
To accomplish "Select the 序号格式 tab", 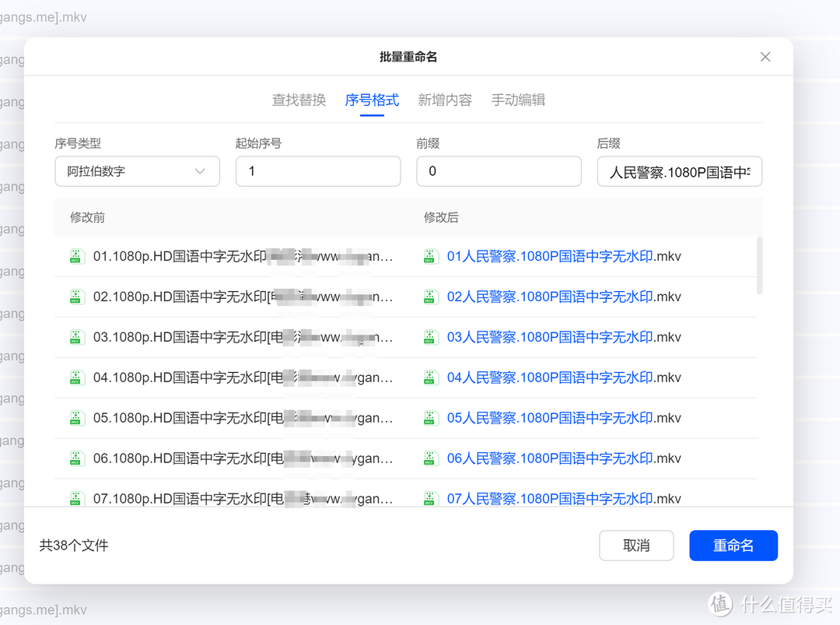I will coord(372,100).
